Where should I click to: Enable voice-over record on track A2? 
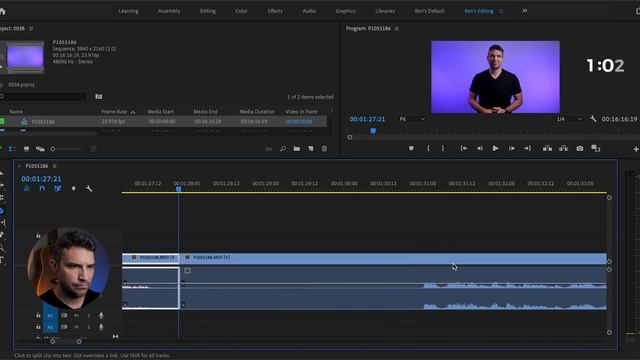tap(101, 316)
